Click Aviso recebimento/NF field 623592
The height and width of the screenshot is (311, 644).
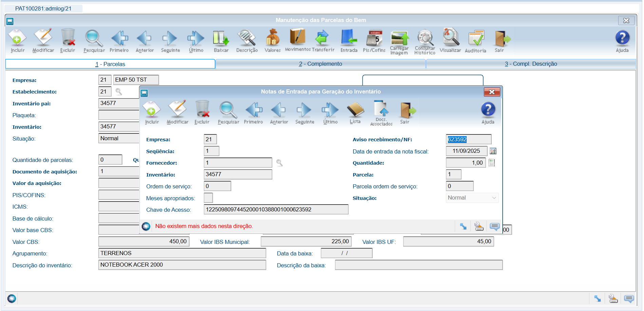pyautogui.click(x=468, y=139)
